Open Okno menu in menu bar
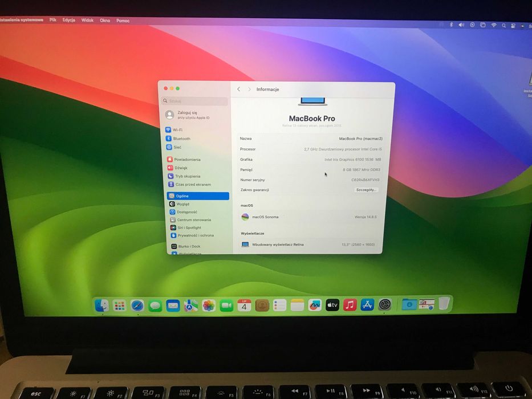532x399 pixels. (x=105, y=21)
